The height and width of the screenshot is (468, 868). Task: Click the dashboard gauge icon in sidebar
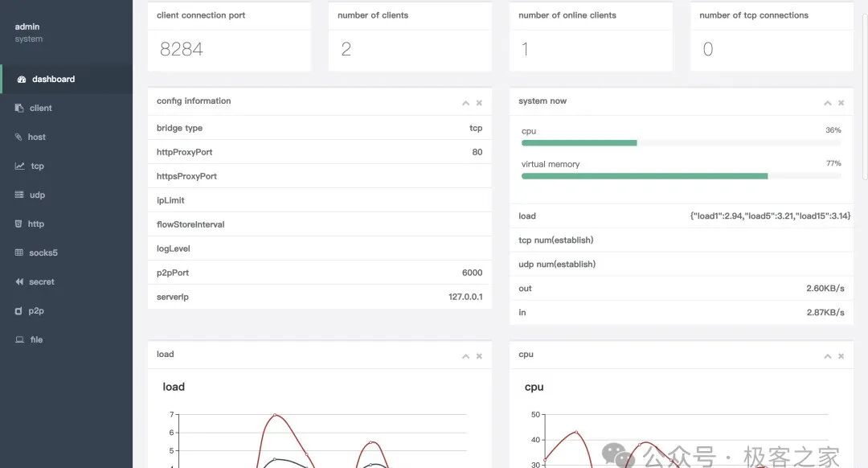coord(22,79)
